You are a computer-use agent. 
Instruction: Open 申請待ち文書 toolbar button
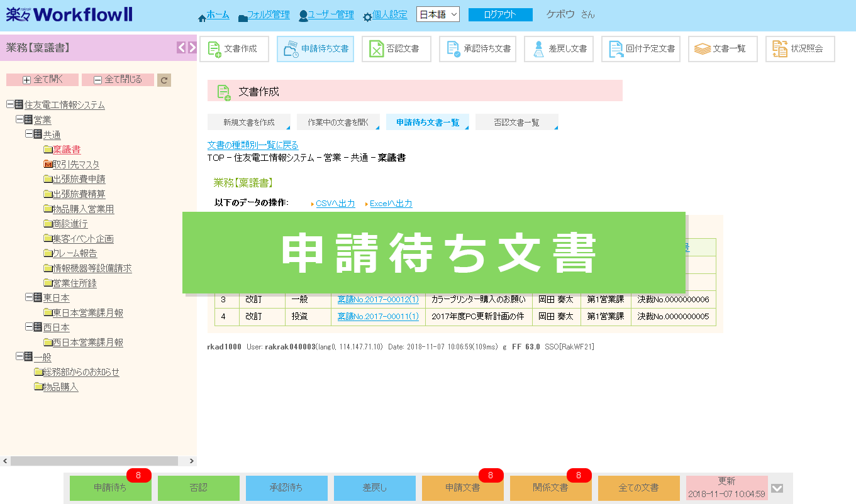click(x=315, y=49)
